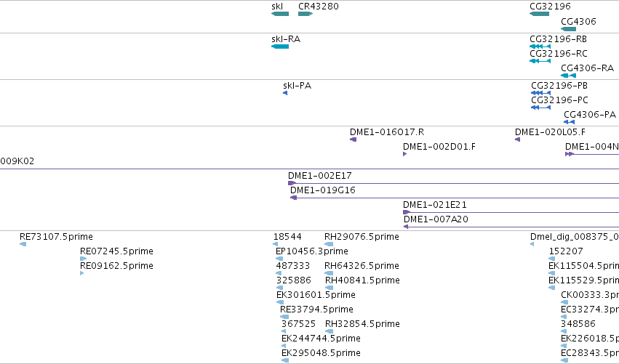Viewport: 619px width, 364px height.
Task: Click the skl-PA protein arrow
Action: 285,93
